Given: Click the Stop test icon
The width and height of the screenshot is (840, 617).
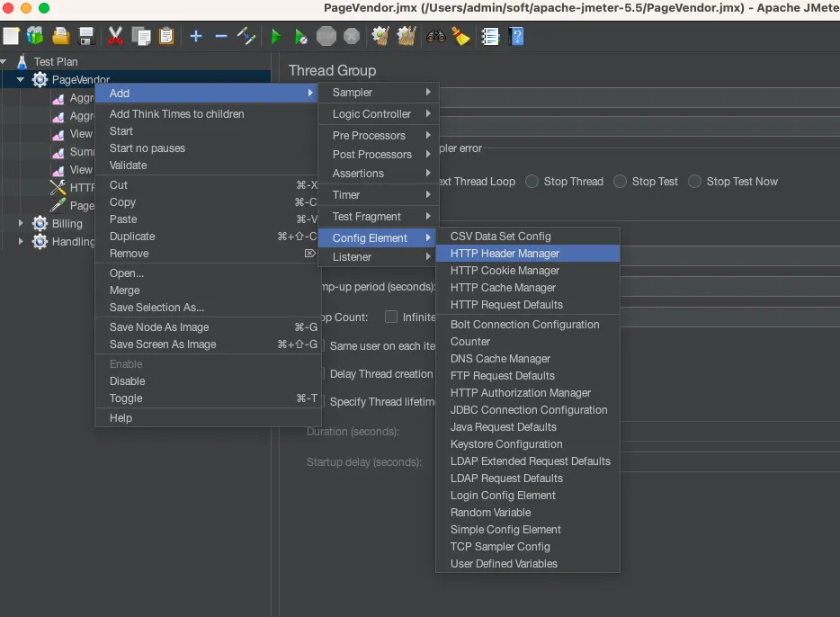Looking at the screenshot, I should [326, 36].
